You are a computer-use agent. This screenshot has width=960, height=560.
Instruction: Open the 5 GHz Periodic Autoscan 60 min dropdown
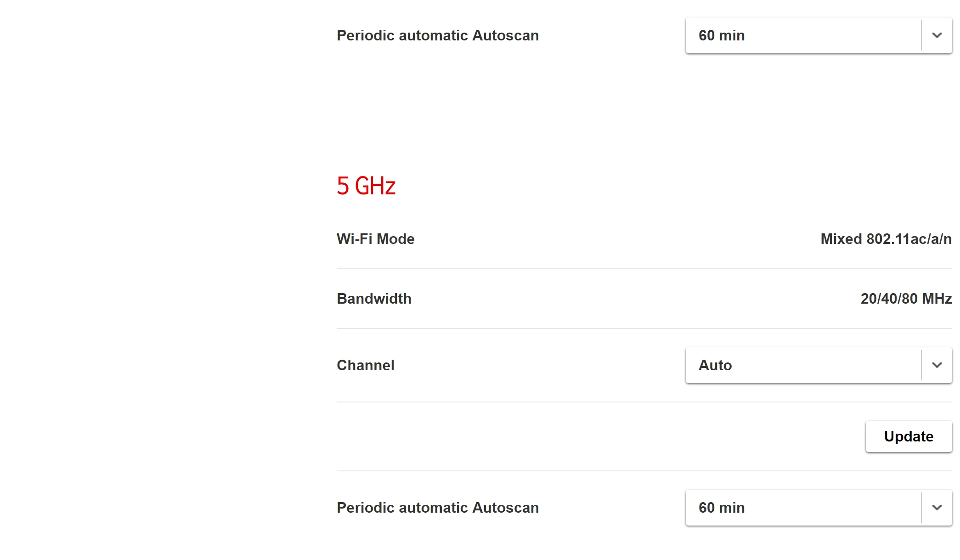click(x=804, y=508)
